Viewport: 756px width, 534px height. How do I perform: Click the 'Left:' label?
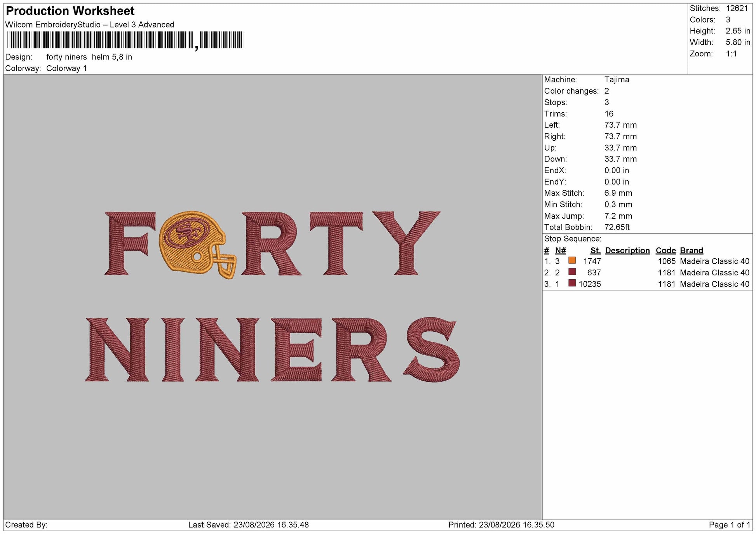[552, 125]
